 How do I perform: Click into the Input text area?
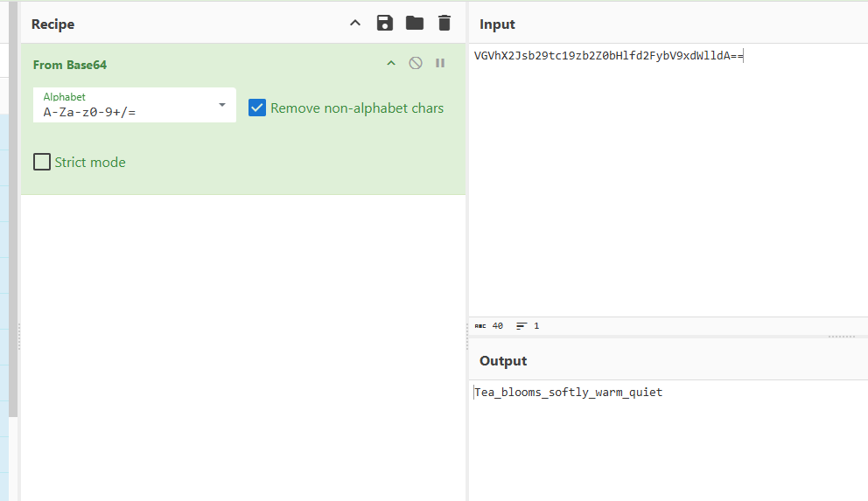click(x=668, y=180)
